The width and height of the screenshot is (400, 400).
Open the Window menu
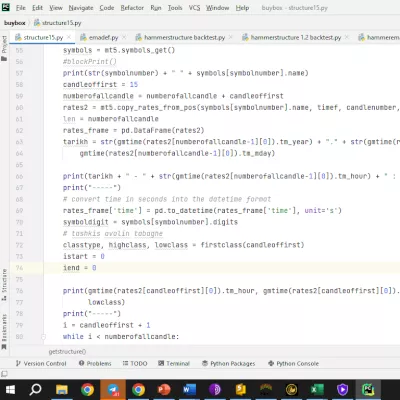217,8
